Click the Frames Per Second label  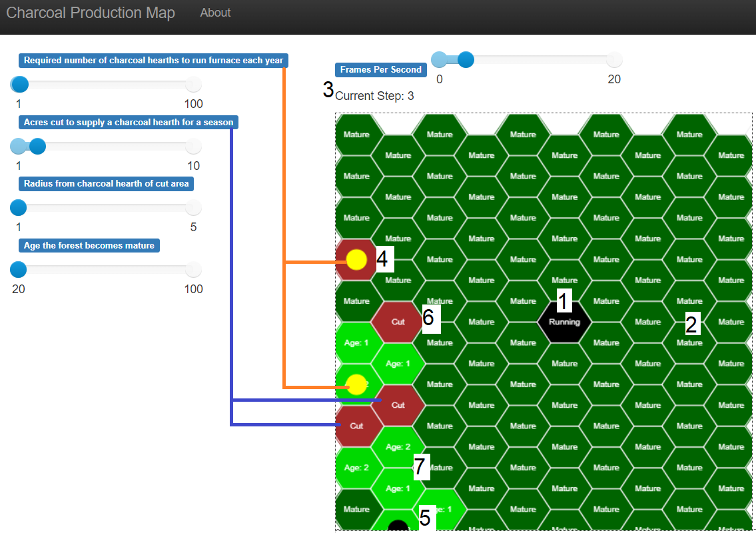pos(380,69)
